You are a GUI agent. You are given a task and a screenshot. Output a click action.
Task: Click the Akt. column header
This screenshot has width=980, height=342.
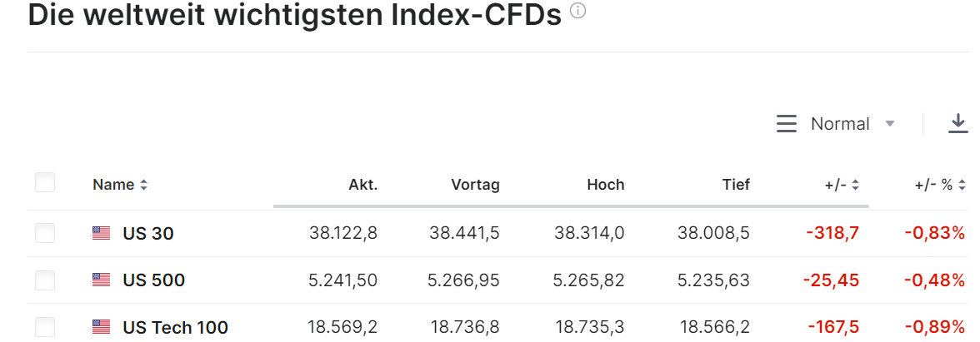(362, 185)
